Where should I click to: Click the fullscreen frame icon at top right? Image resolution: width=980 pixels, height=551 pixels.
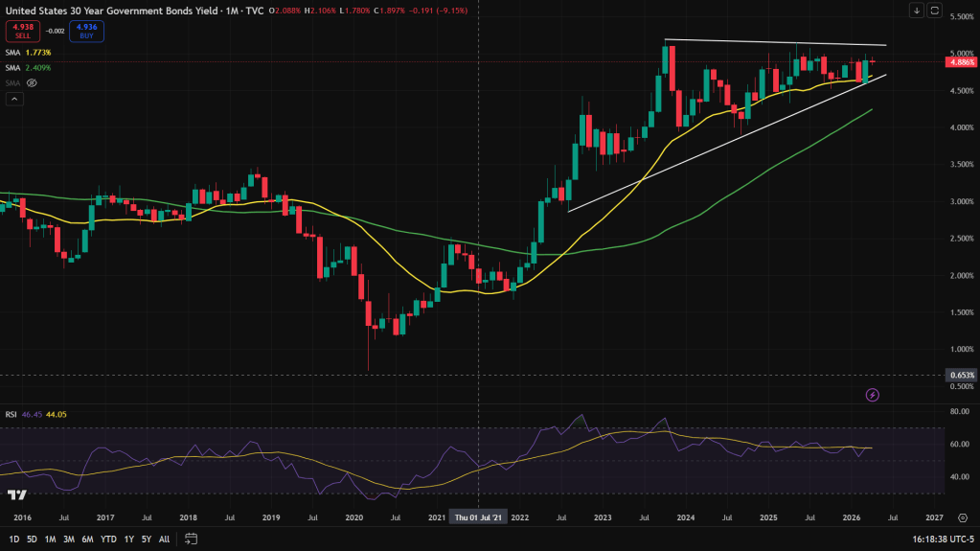pyautogui.click(x=935, y=11)
